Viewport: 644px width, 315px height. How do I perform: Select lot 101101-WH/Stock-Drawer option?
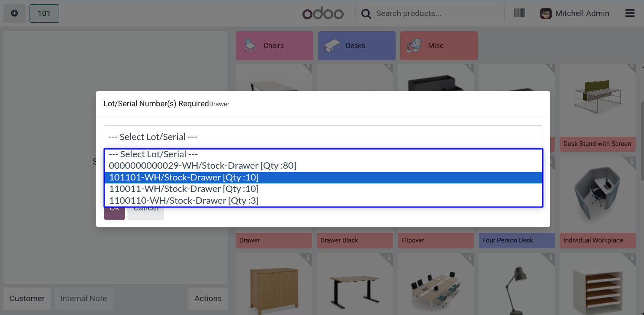[x=183, y=178]
